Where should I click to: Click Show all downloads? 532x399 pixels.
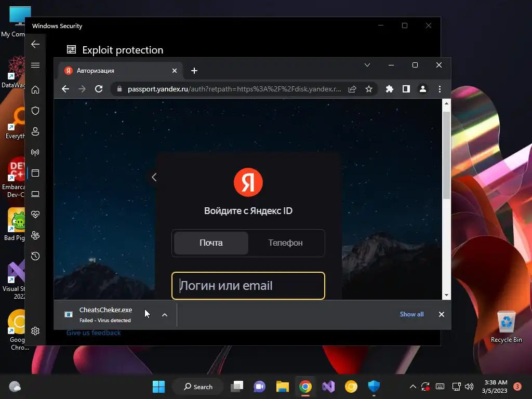click(x=411, y=314)
